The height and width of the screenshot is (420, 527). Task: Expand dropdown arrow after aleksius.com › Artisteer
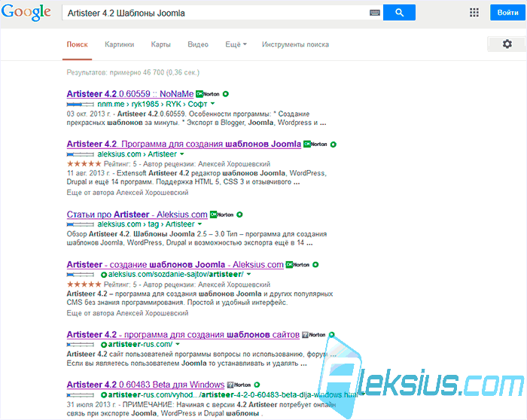click(182, 154)
